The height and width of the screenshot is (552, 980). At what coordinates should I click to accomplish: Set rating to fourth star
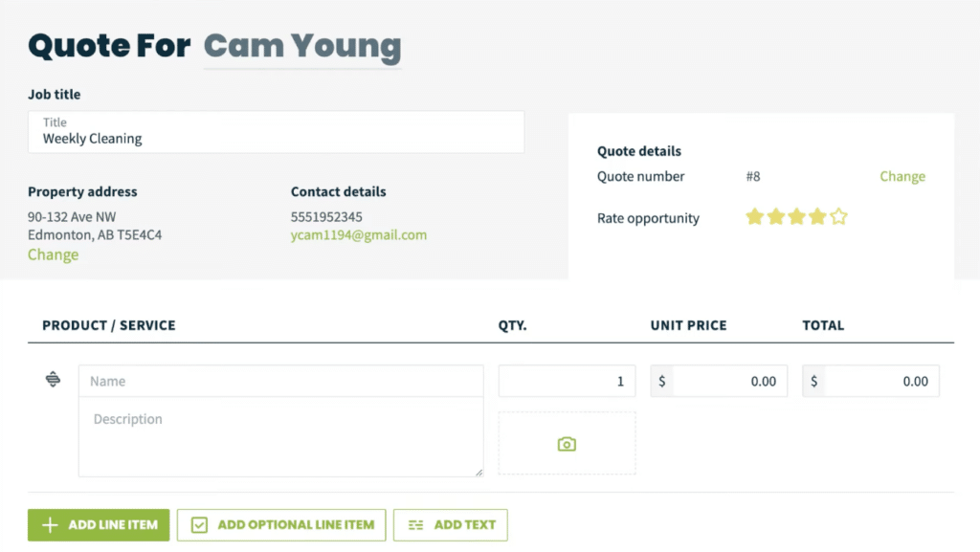817,216
